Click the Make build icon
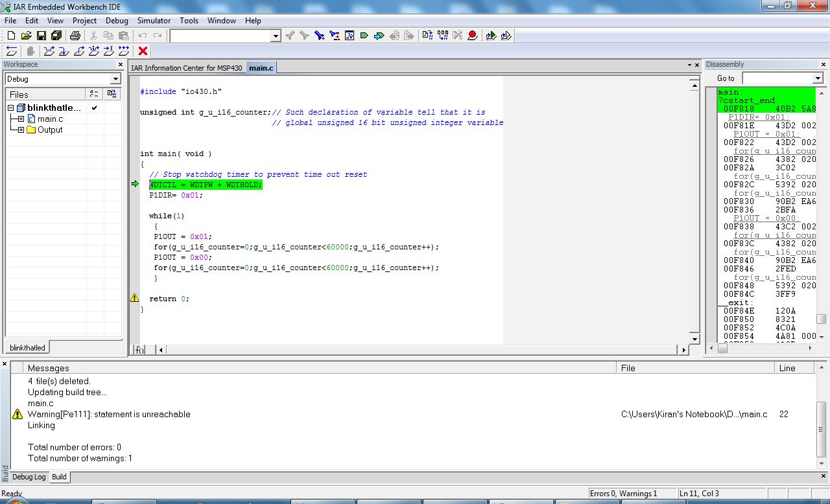The image size is (830, 504). [x=443, y=36]
